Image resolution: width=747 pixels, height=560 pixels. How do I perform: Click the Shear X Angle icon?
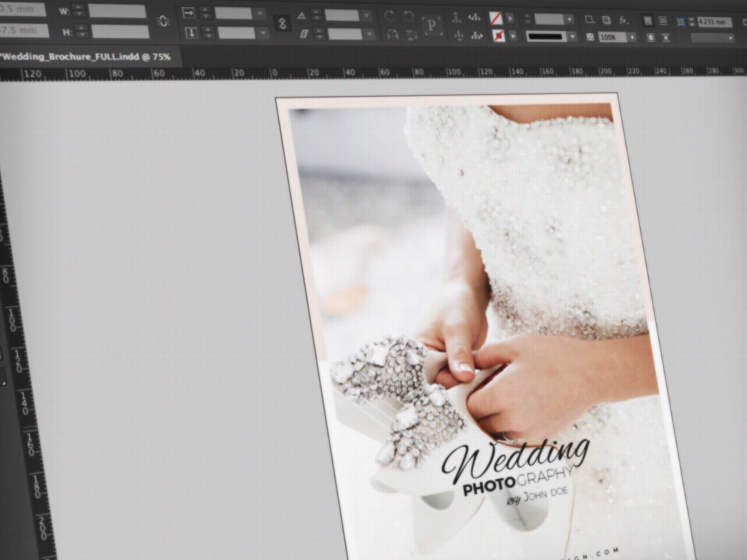pos(304,34)
